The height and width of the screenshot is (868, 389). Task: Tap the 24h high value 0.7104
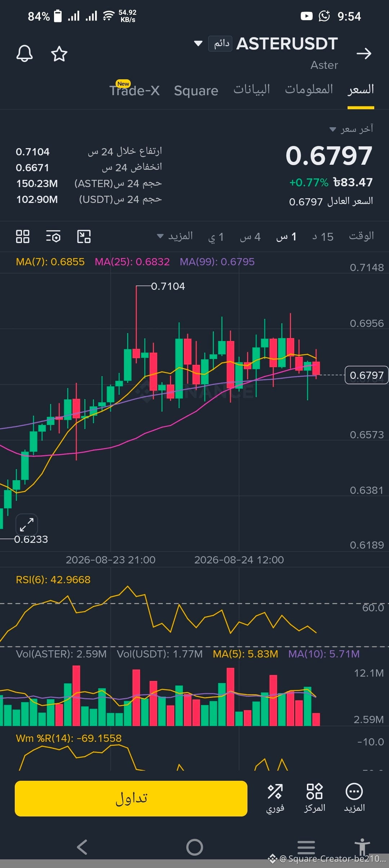[x=32, y=152]
